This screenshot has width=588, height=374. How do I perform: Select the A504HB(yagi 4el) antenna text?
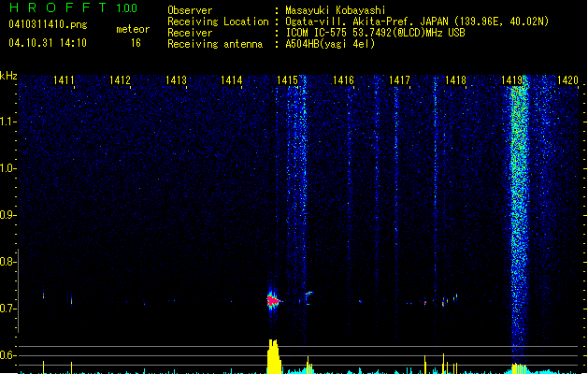tap(330, 44)
